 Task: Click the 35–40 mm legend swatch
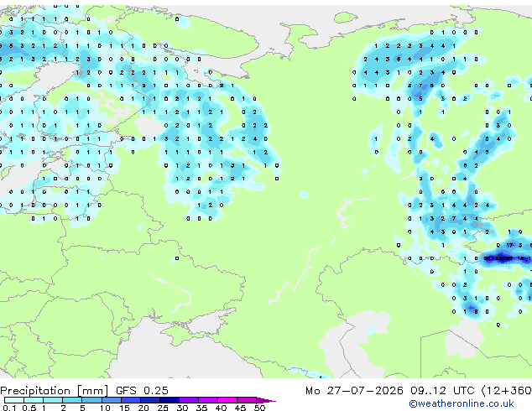[x=208, y=400]
